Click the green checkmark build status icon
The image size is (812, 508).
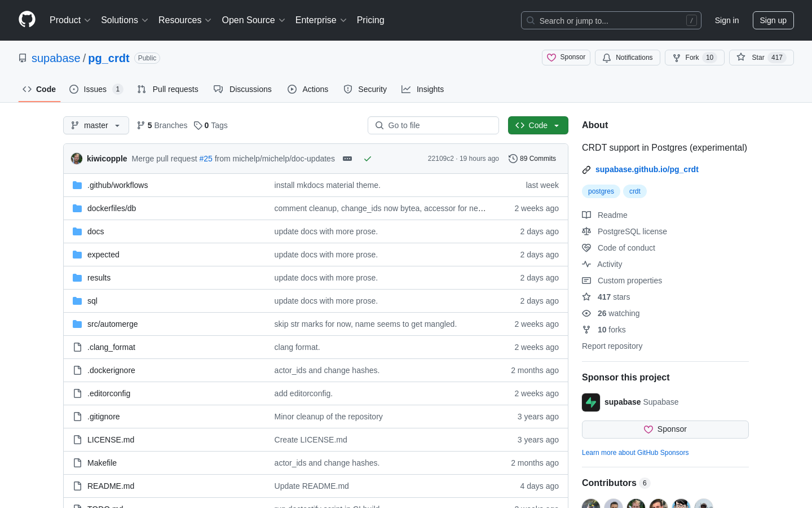(x=368, y=159)
